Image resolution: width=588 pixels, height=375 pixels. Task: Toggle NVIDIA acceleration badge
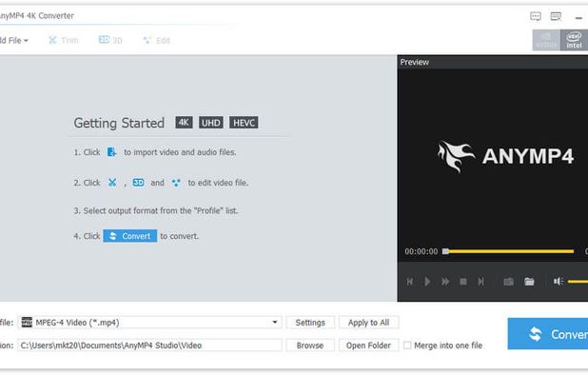(x=546, y=40)
